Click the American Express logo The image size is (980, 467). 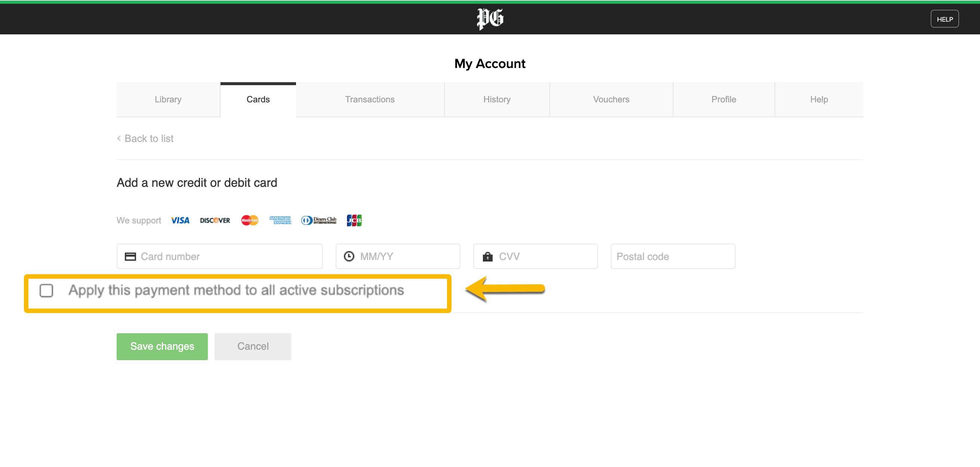(280, 220)
